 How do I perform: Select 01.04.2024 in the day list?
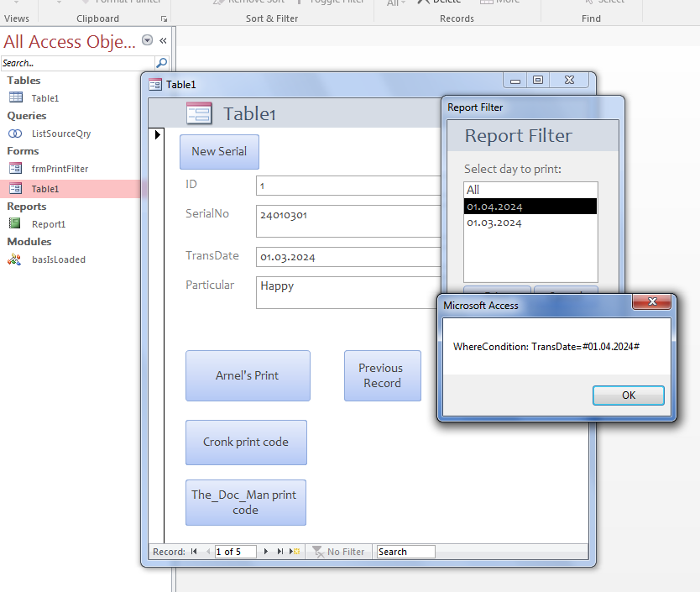coord(530,207)
